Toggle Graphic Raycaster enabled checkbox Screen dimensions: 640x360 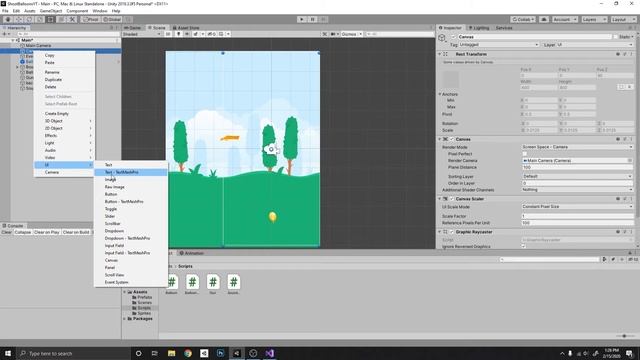coord(451,232)
